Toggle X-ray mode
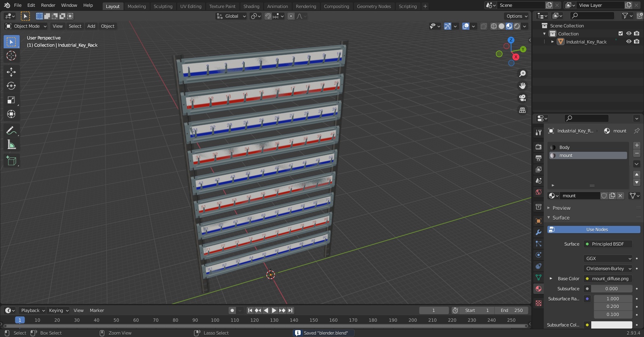 pyautogui.click(x=483, y=26)
